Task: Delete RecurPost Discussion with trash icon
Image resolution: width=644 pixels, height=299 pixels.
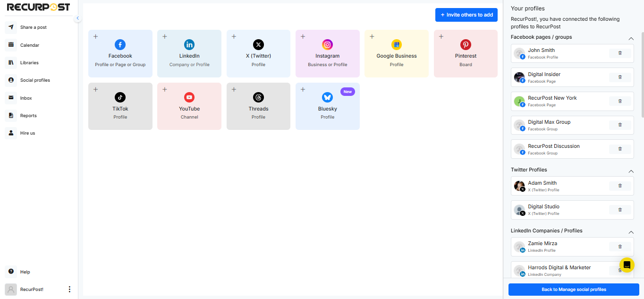Action: tap(620, 149)
